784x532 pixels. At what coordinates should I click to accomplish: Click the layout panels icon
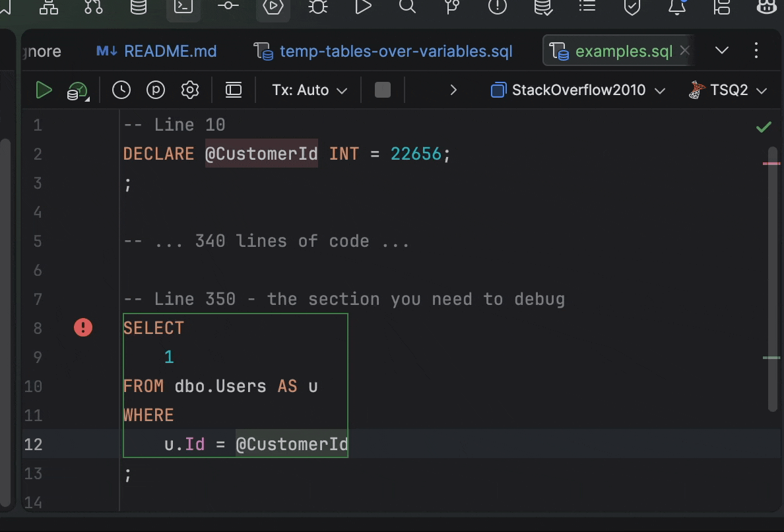pos(721,7)
